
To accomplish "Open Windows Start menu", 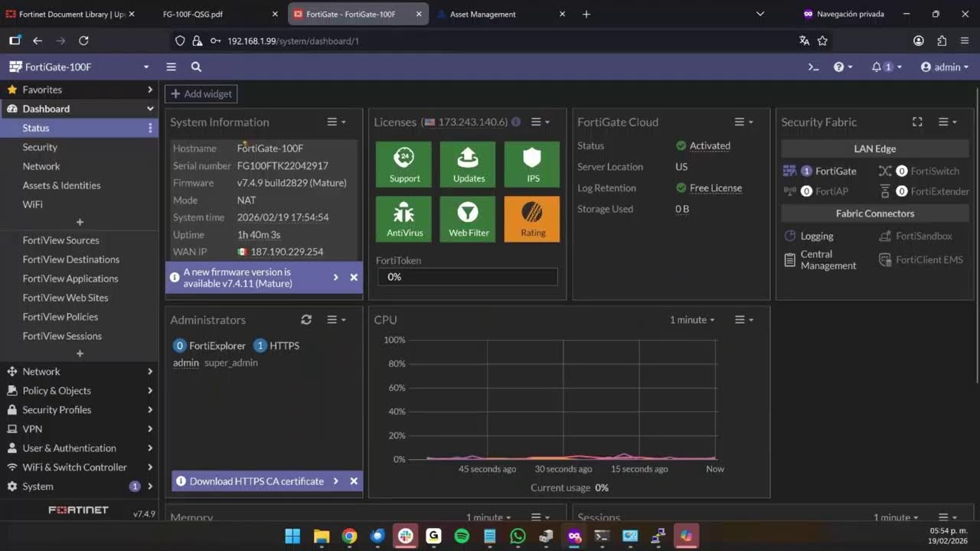I will click(x=292, y=536).
